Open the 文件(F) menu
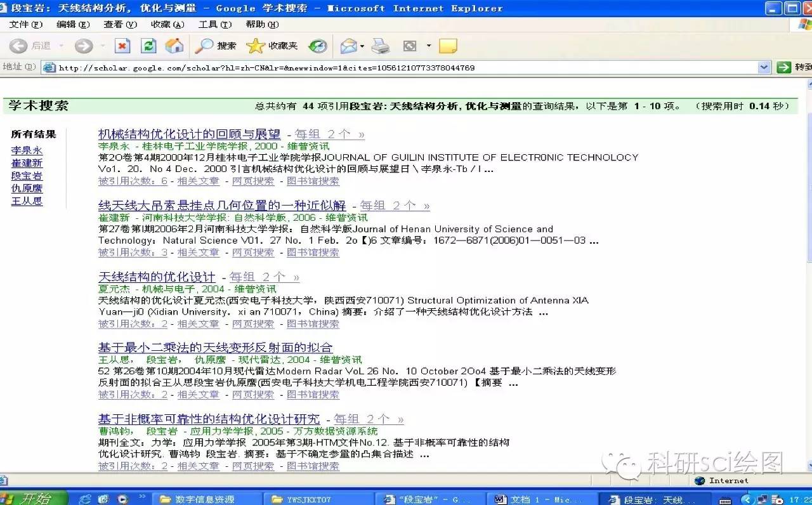 (x=26, y=24)
